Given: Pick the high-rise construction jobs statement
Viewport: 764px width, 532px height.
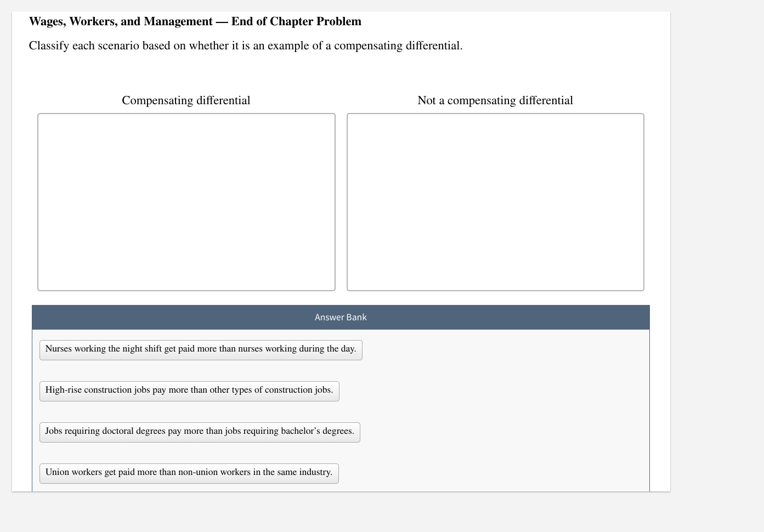Looking at the screenshot, I should [x=189, y=391].
